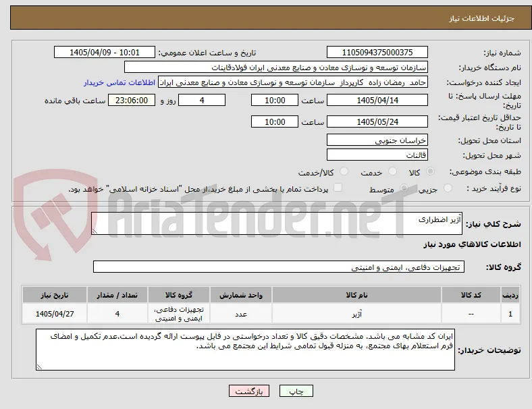Click the need date cell 1405/04/27
The width and height of the screenshot is (532, 409).
coord(55,314)
